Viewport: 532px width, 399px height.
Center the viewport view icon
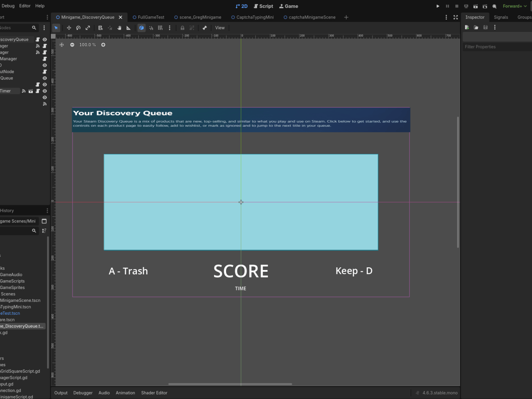(62, 45)
